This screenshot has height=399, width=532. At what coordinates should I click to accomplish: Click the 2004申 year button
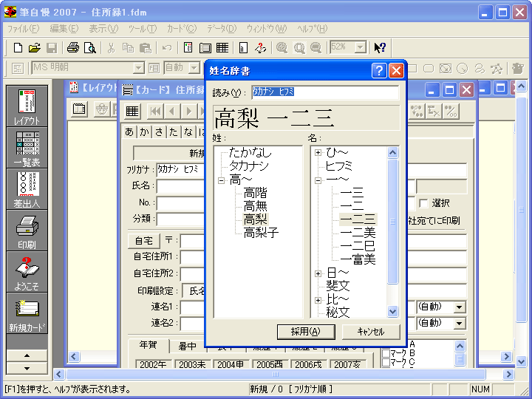(231, 364)
